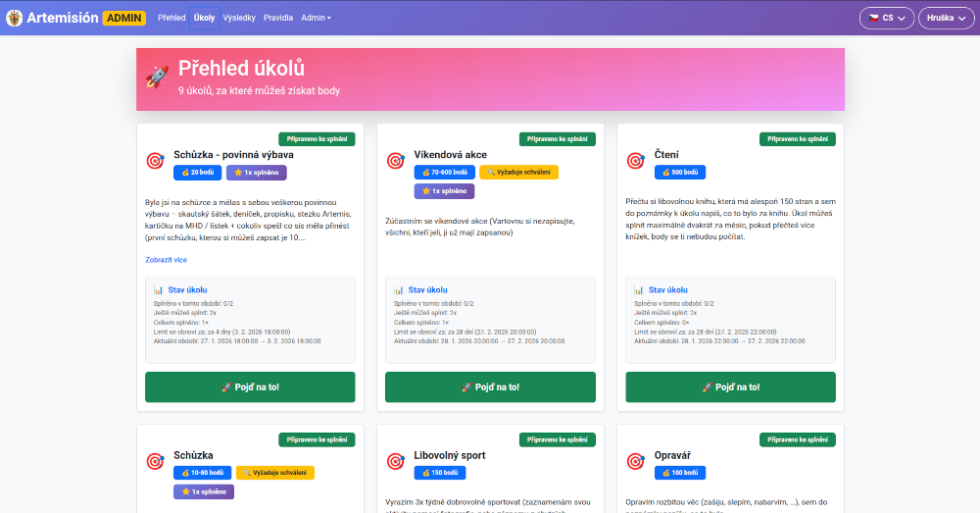The height and width of the screenshot is (513, 980).
Task: Click chart icon in Čtení Stav úkolu
Action: coord(639,290)
